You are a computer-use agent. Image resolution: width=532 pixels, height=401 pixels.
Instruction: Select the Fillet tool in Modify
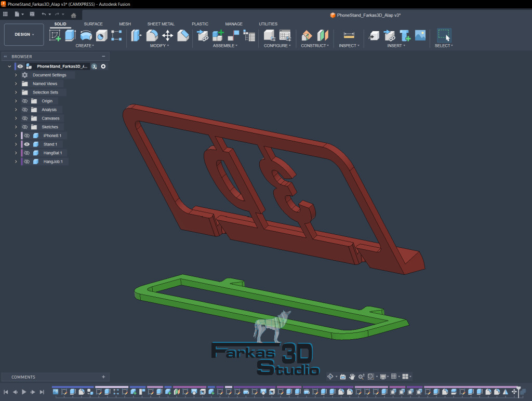click(x=152, y=35)
